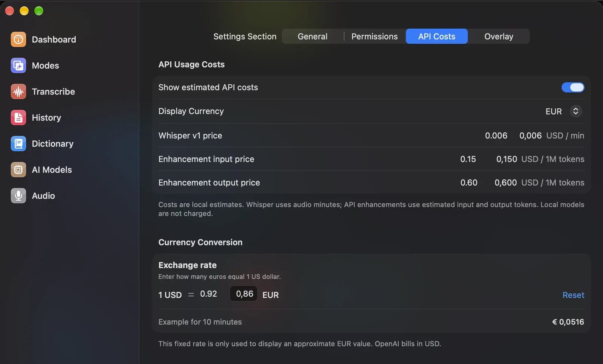Click the 0.60 default output price

tap(469, 183)
